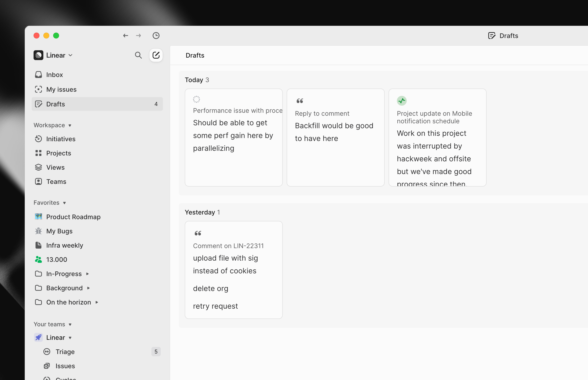The image size is (588, 380).
Task: Click the Teams icon in workspace
Action: click(39, 181)
